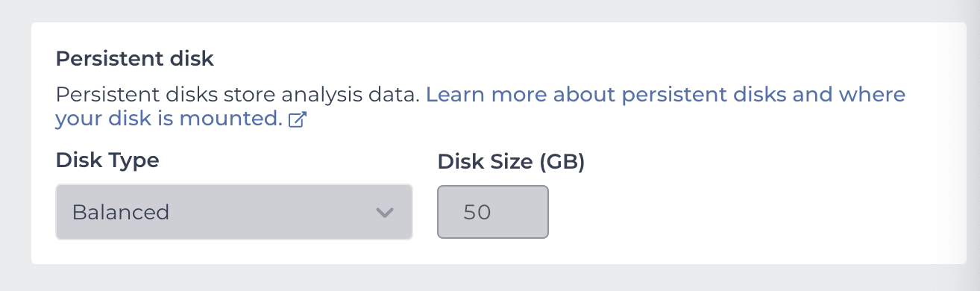This screenshot has height=291, width=980.
Task: Click the gray background below the white card
Action: [490, 278]
